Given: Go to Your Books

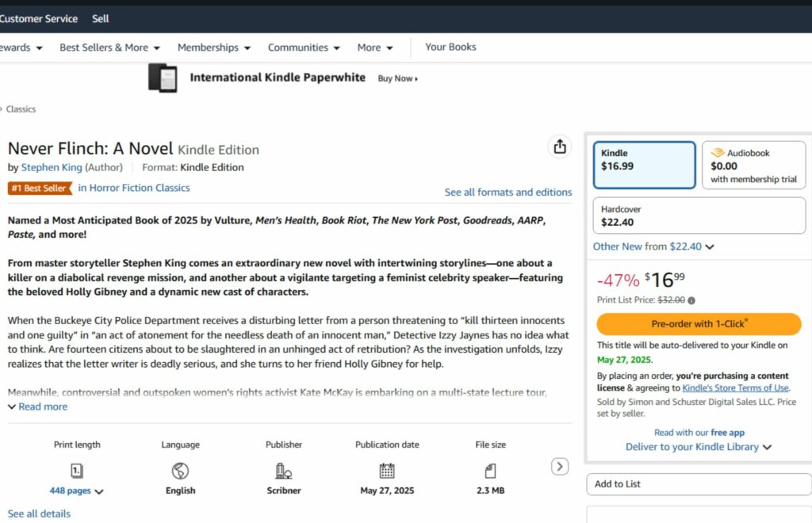Looking at the screenshot, I should tap(450, 47).
